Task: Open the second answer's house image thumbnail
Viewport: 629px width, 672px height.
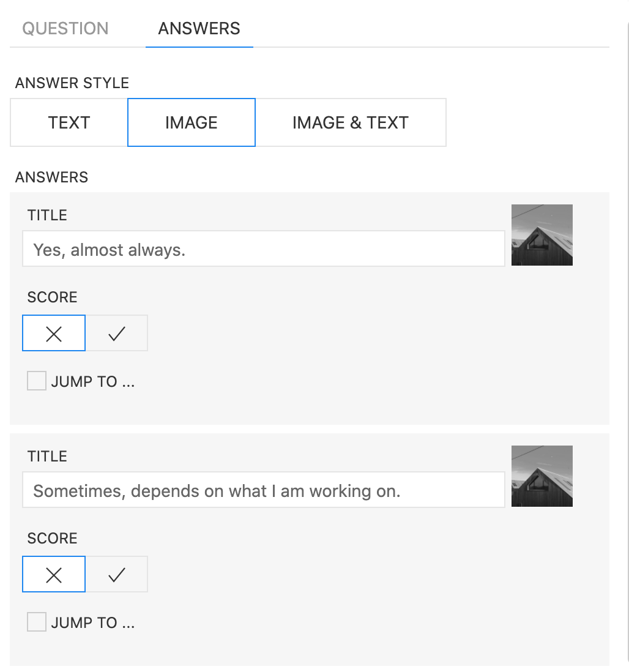Action: coord(542,476)
